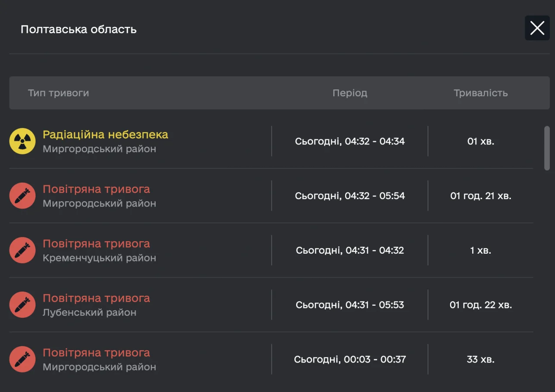The image size is (555, 392).
Task: Click air raid icon for 04:32 - 05:54 alert
Action: 23,196
